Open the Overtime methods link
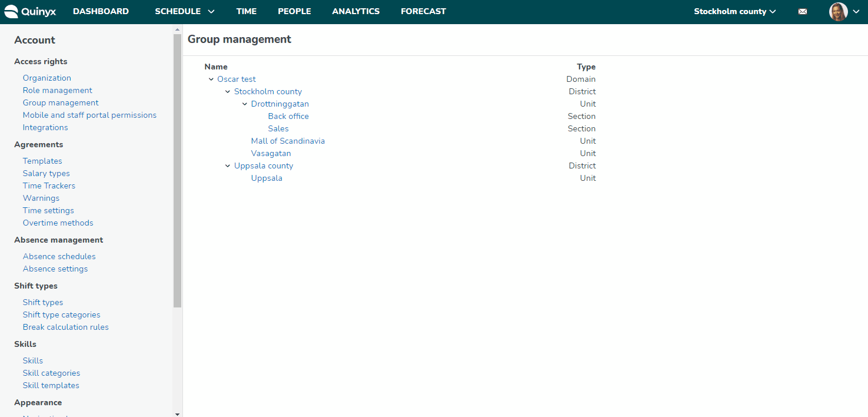Screen dimensions: 868x417 [58, 223]
